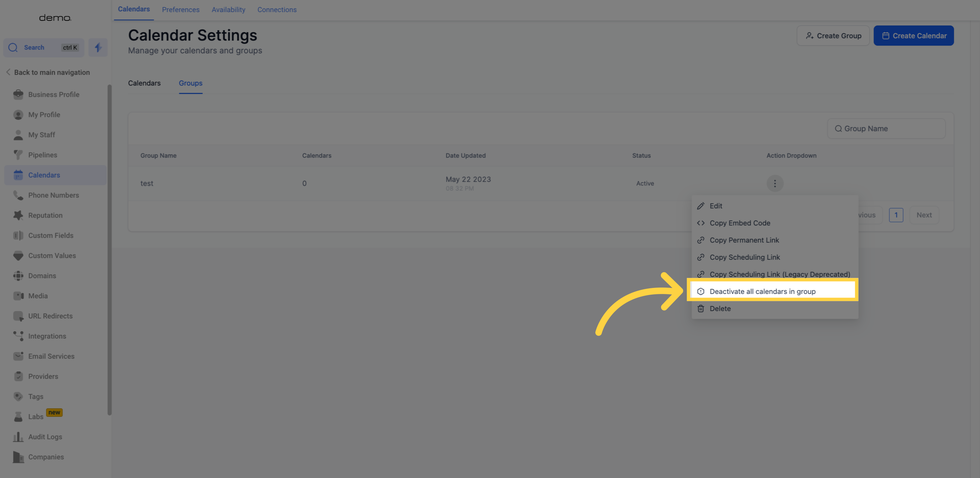
Task: Click the sidebar Search box
Action: click(x=44, y=48)
